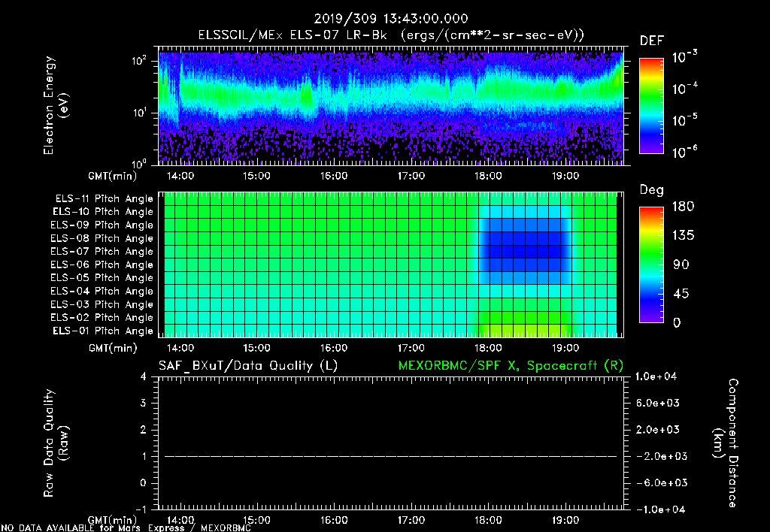Click the 0 value on Deg scale

[x=677, y=322]
